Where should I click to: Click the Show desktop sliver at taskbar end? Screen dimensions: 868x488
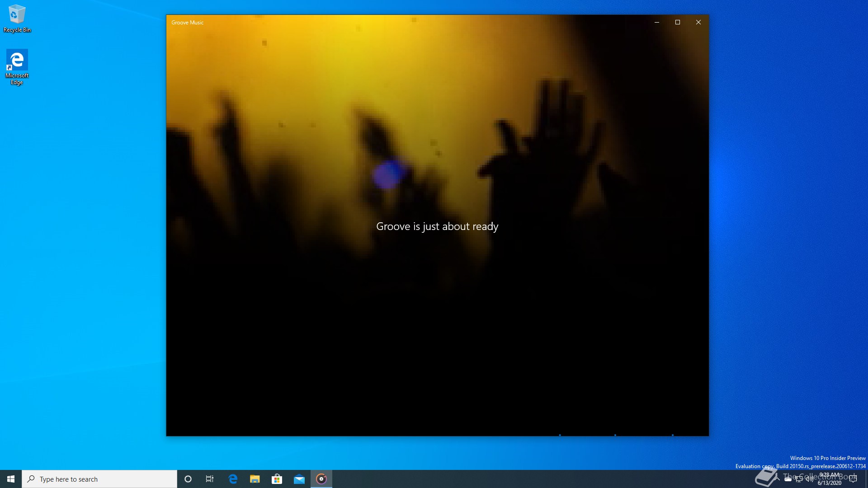tap(866, 479)
